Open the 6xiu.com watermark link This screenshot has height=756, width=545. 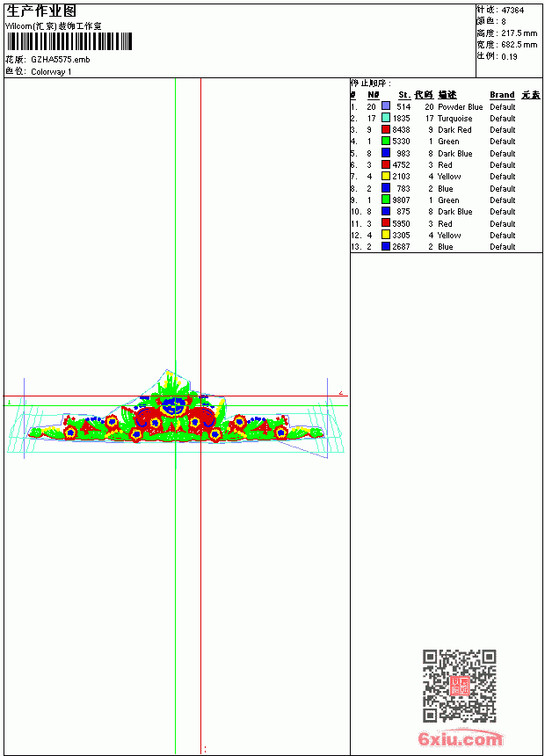[461, 738]
